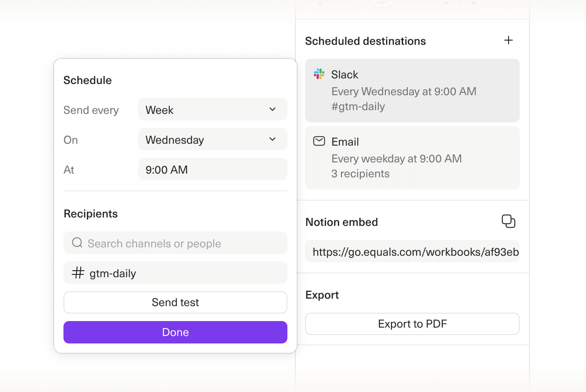586x392 pixels.
Task: Click the Search channels or people field
Action: point(175,243)
